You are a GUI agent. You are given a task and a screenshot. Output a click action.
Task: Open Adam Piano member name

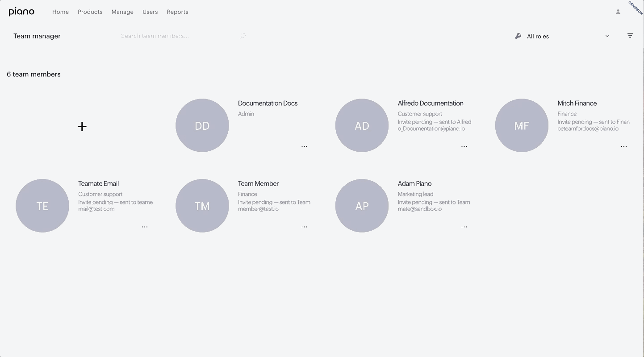(414, 183)
